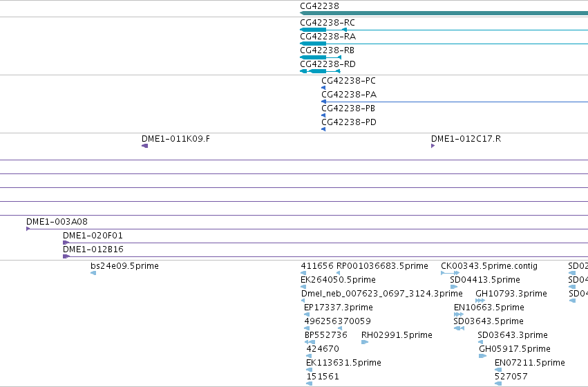Click the 424670 EST label

click(x=323, y=349)
